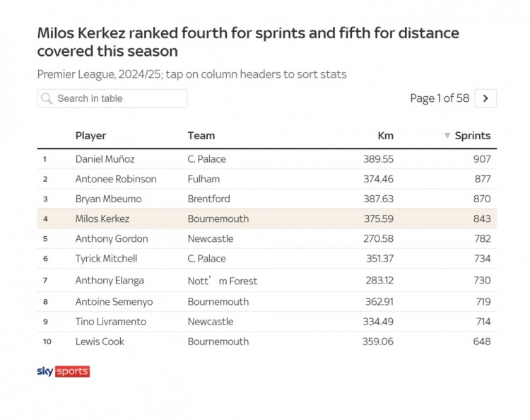This screenshot has height=420, width=530.
Task: Click Lewis Cook in the last row
Action: coord(100,341)
